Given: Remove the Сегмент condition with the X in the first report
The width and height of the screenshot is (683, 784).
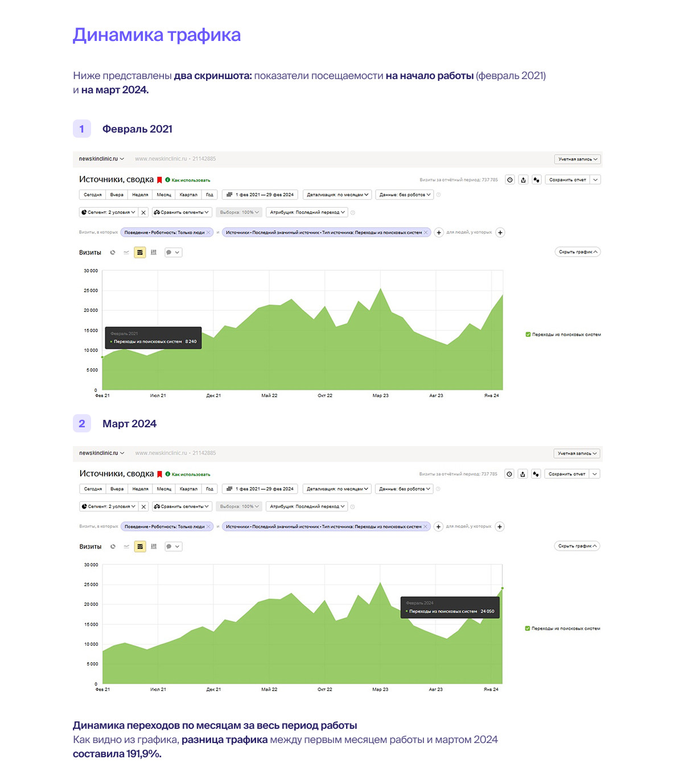Looking at the screenshot, I should 143,212.
